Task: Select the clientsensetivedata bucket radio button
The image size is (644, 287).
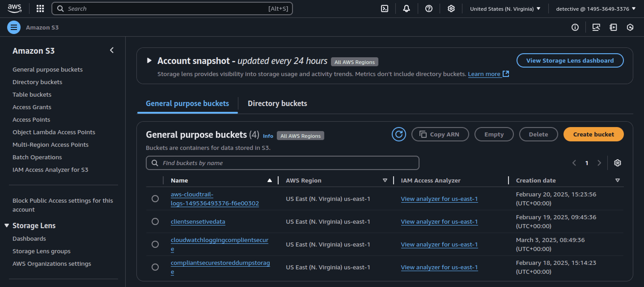Action: tap(155, 221)
